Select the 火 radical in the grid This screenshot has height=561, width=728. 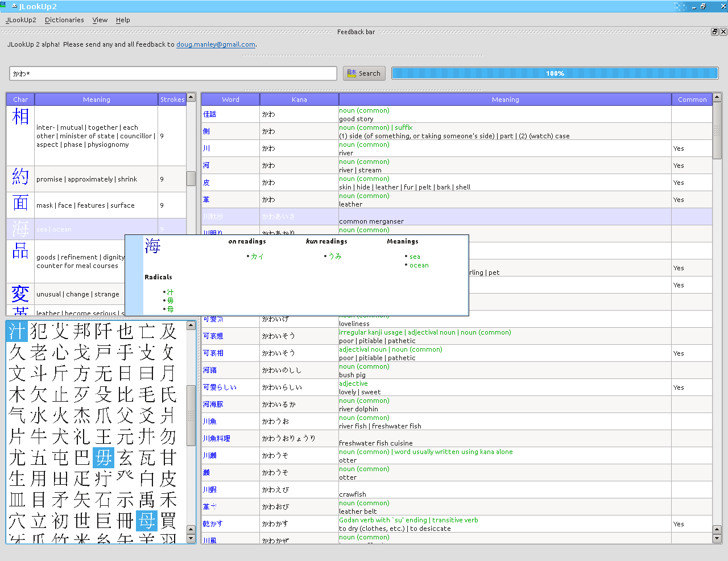click(x=60, y=415)
